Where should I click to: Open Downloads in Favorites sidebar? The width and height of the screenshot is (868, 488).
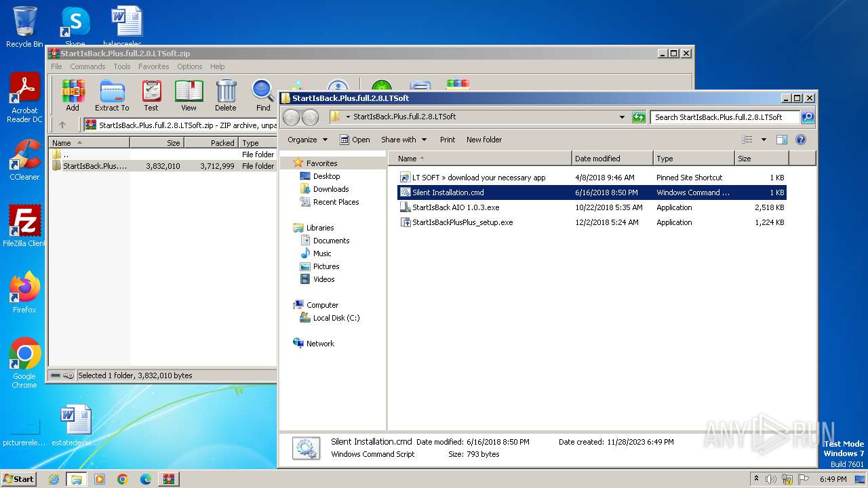pos(331,189)
